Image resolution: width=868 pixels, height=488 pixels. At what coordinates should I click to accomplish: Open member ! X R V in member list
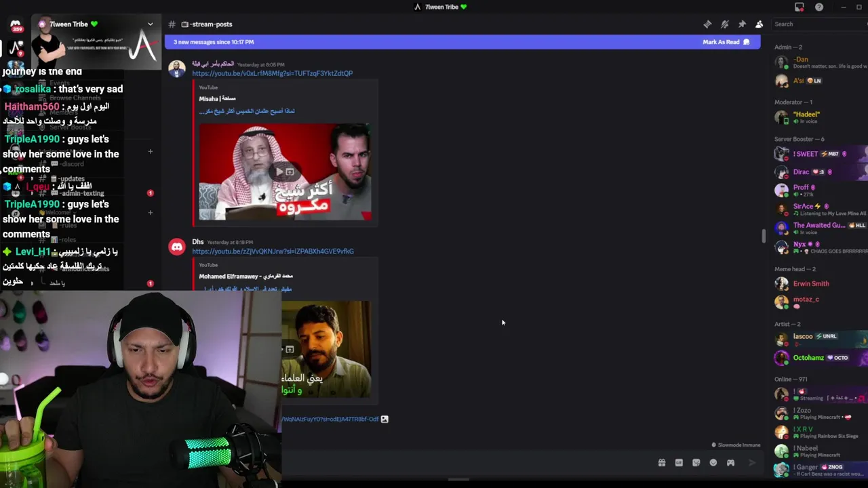(821, 432)
